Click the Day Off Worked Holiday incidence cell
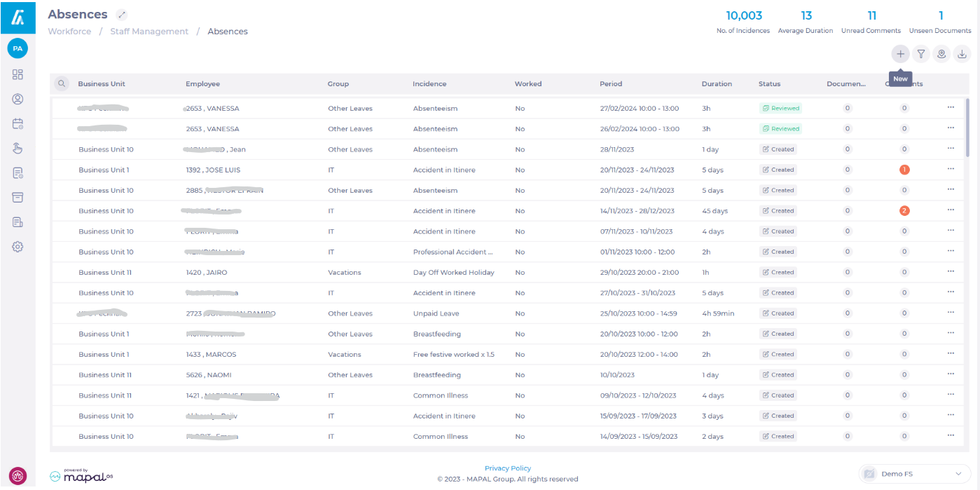Screen dimensions: 980x490 point(453,273)
